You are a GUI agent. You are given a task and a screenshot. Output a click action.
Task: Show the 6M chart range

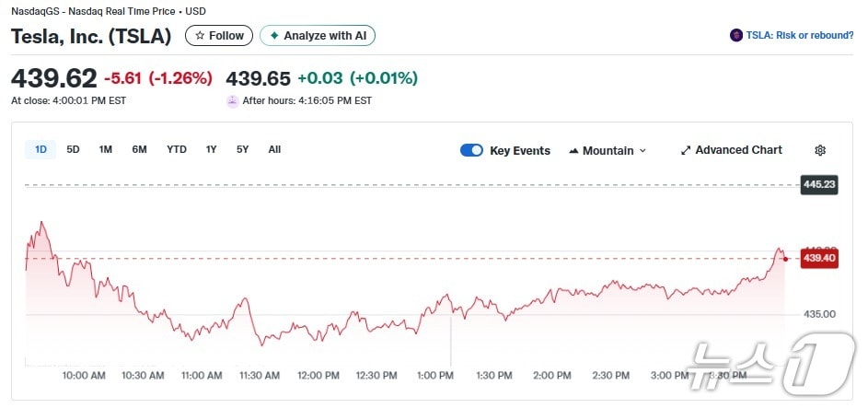pyautogui.click(x=139, y=149)
